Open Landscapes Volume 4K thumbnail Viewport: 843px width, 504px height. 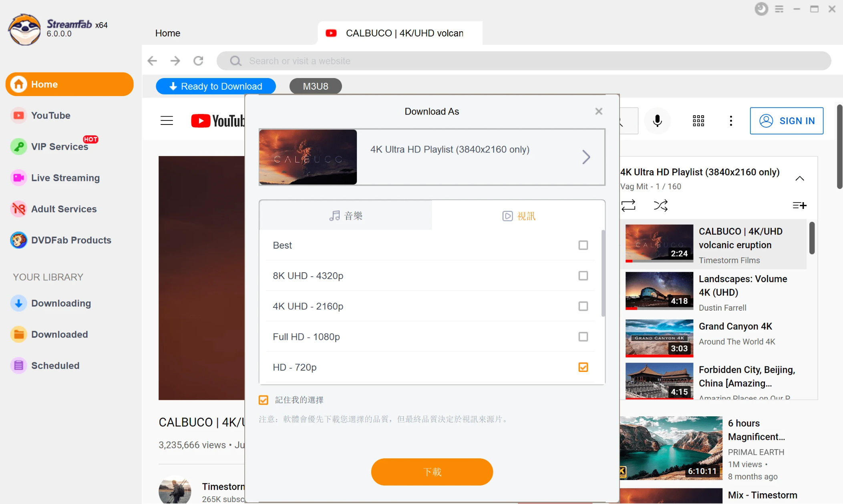(x=659, y=291)
